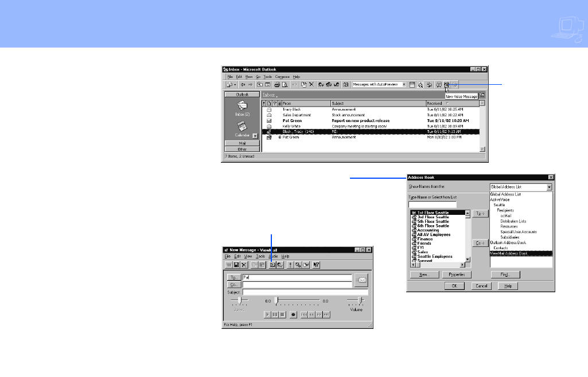Click the Print icon in Outlook toolbar
Viewport: 588px width, 377px height.
277,85
